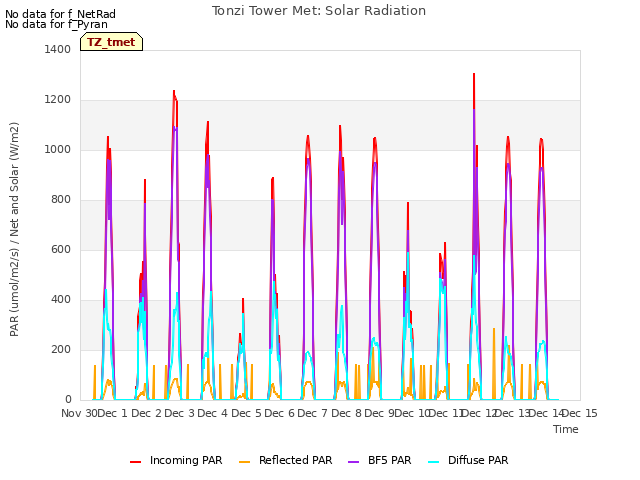Click the 1200 y-axis tick label

tap(58, 100)
